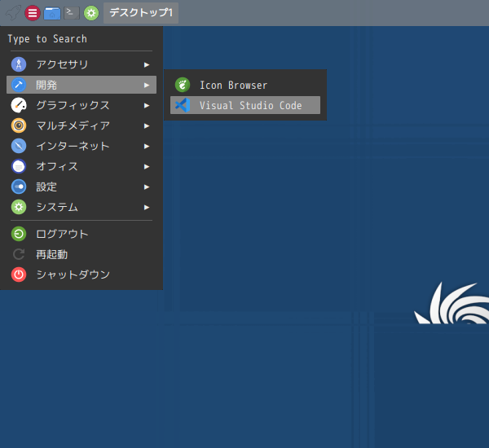Image resolution: width=489 pixels, height=448 pixels.
Task: Expand the 設定 submenu arrow
Action: point(147,187)
